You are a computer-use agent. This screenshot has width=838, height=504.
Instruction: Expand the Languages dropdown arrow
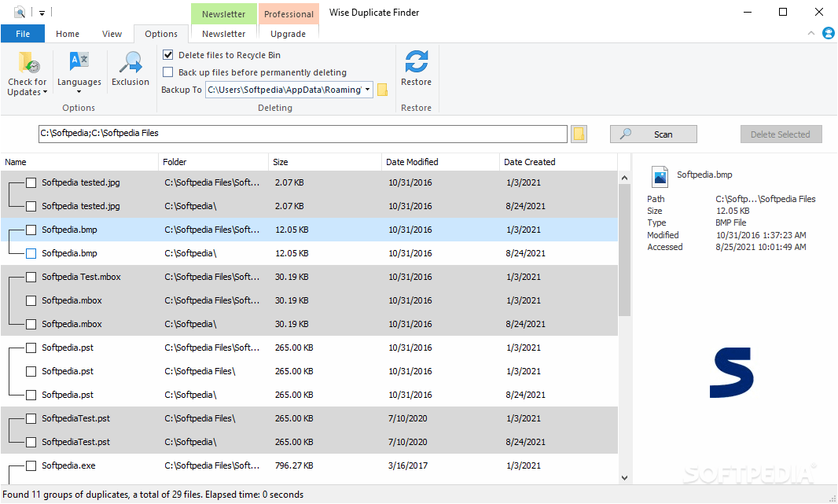(x=79, y=92)
